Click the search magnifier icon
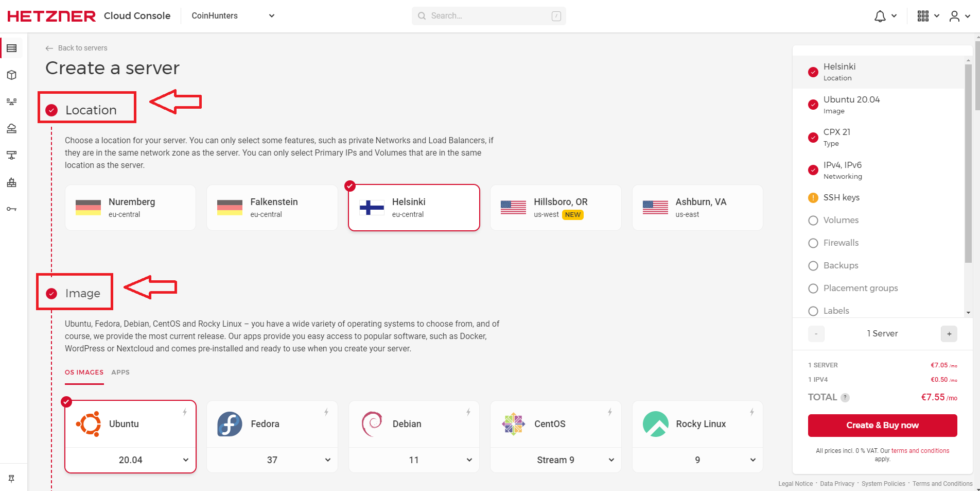Viewport: 980px width, 491px height. click(422, 16)
